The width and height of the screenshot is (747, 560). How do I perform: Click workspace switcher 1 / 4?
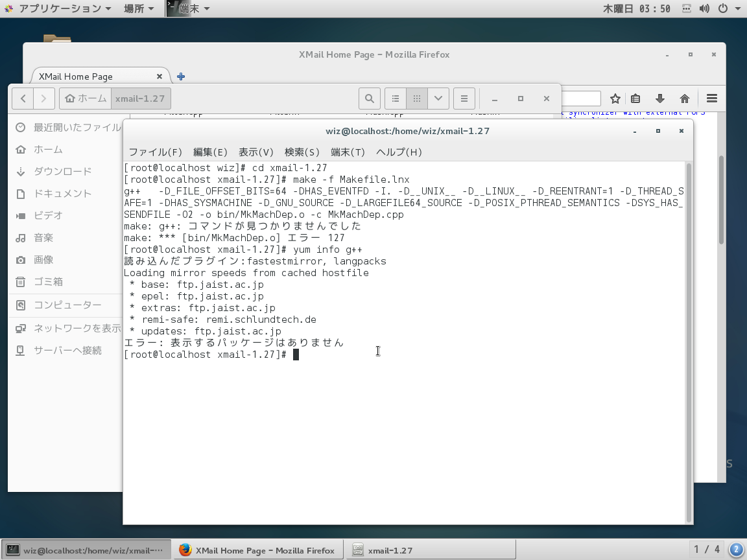click(x=707, y=550)
